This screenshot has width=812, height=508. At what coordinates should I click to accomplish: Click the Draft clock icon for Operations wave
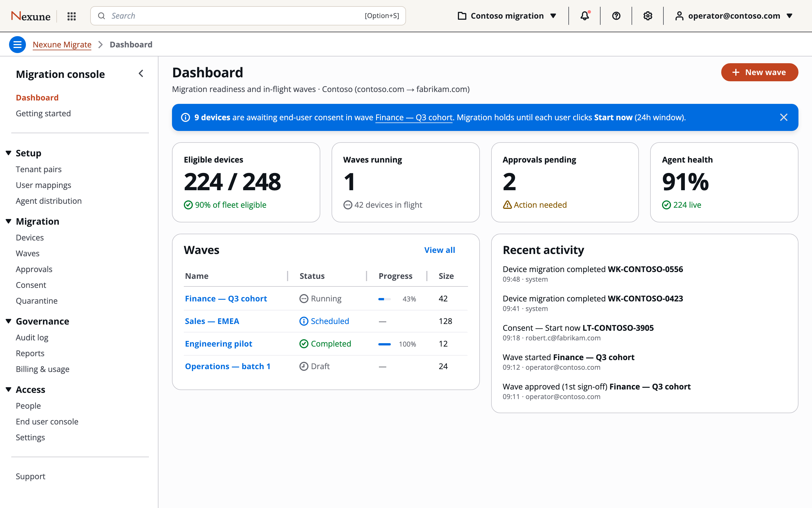click(304, 366)
